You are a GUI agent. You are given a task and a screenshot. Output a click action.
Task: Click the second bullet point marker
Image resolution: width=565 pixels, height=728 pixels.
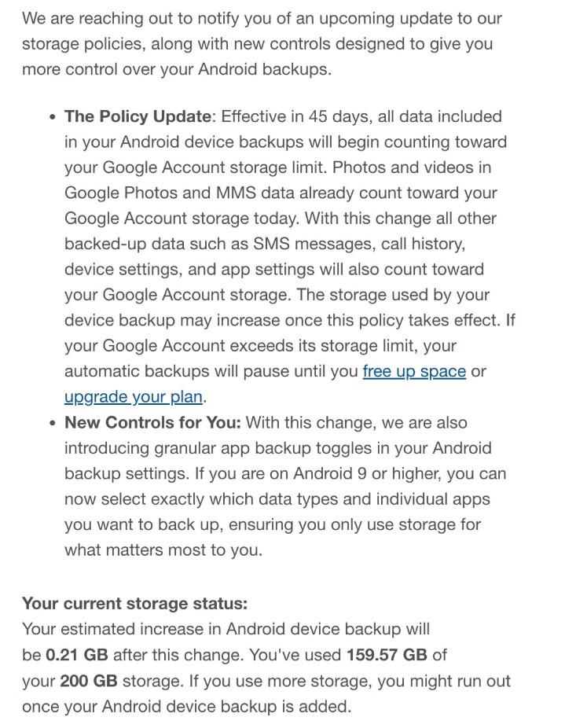[53, 424]
